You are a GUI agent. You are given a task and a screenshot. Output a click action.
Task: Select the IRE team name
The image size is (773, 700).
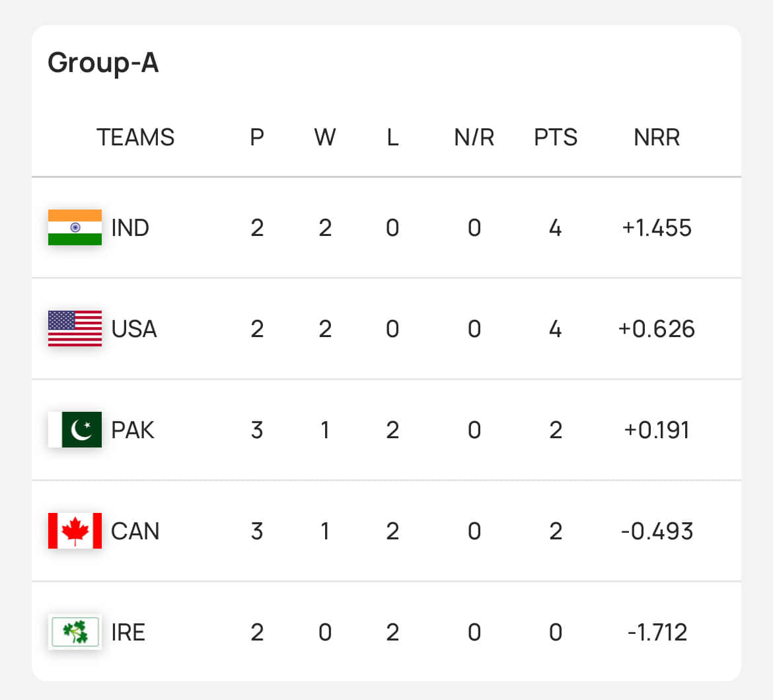128,633
